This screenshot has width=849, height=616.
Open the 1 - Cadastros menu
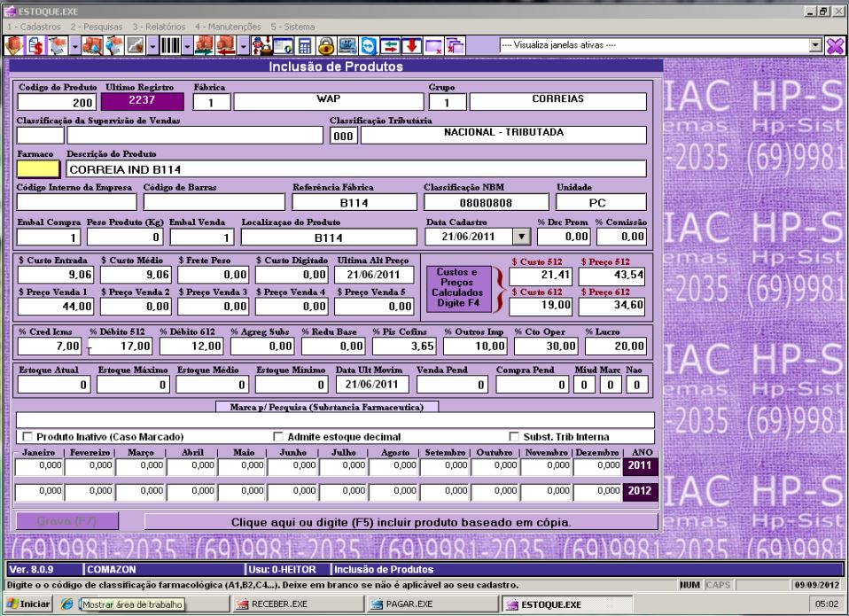coord(33,27)
